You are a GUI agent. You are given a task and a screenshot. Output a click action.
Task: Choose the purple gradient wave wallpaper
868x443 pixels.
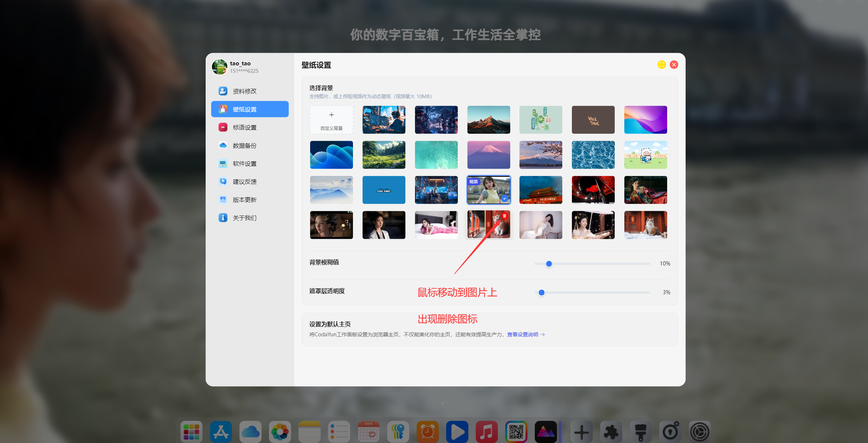coord(646,120)
